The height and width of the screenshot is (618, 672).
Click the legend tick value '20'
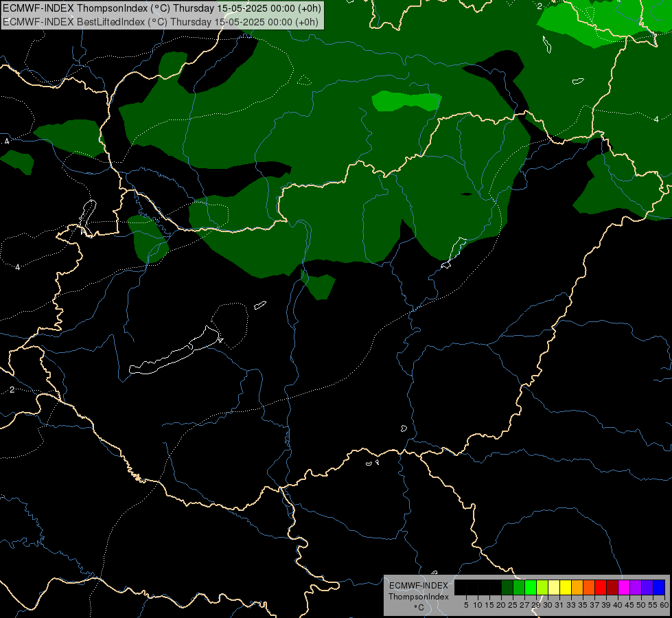502,605
